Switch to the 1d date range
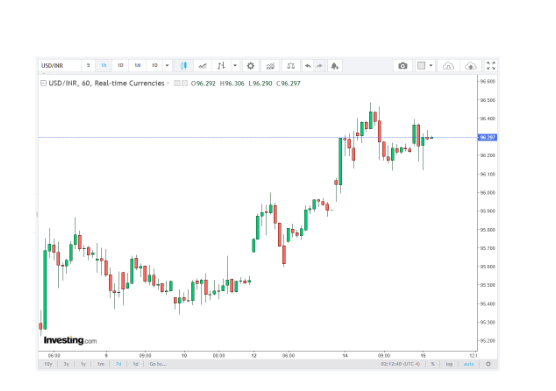The image size is (556, 391). [x=135, y=364]
